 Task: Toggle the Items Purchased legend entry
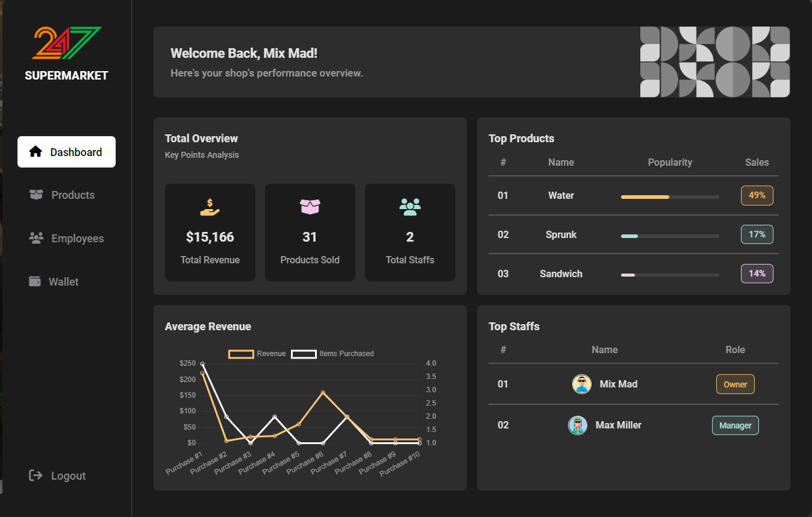333,354
